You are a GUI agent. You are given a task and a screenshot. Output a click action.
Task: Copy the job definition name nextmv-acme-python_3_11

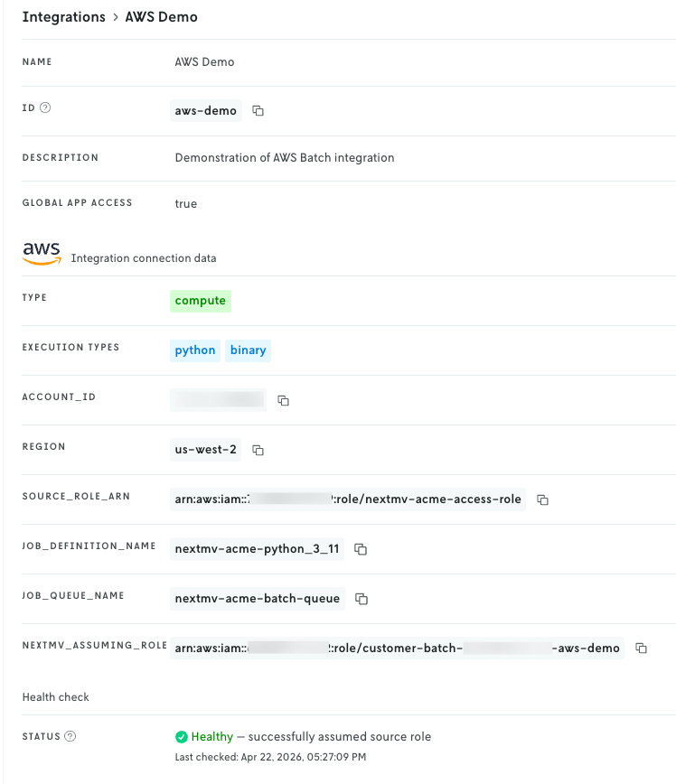pos(361,549)
